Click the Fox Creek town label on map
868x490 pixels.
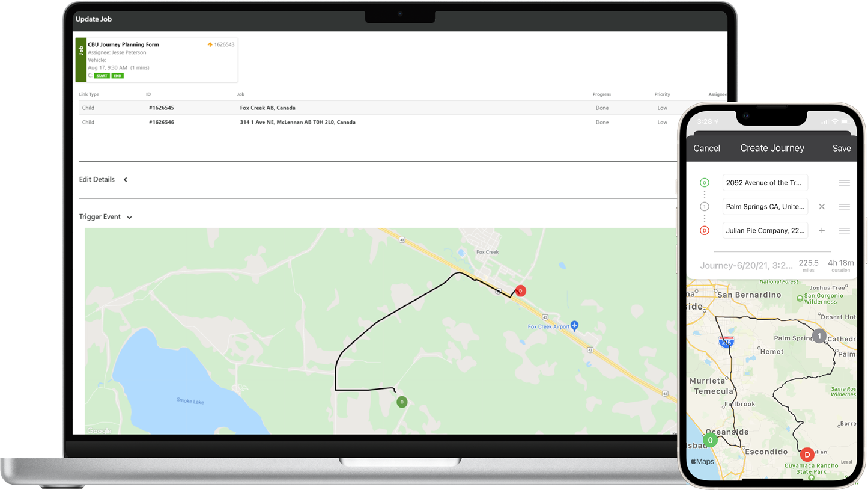pyautogui.click(x=487, y=252)
